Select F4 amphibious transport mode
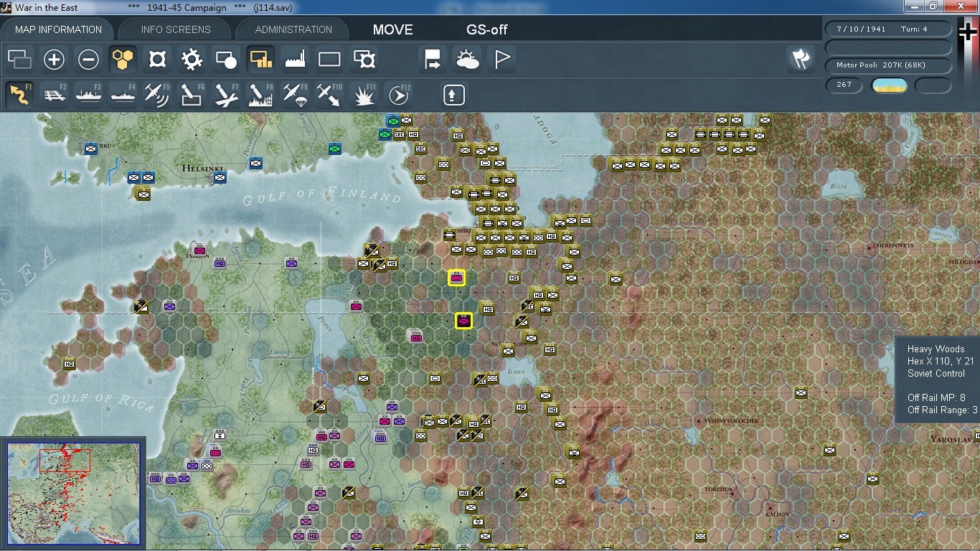980x551 pixels. 123,95
